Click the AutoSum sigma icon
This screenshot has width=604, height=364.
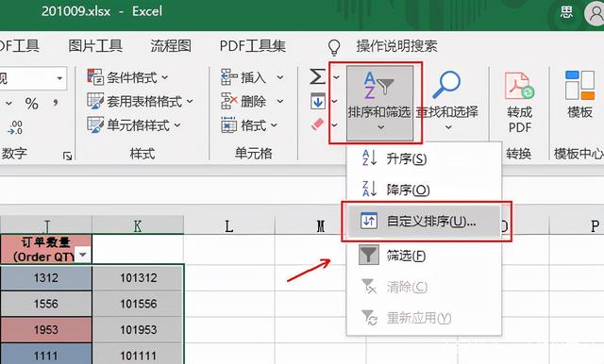point(318,76)
